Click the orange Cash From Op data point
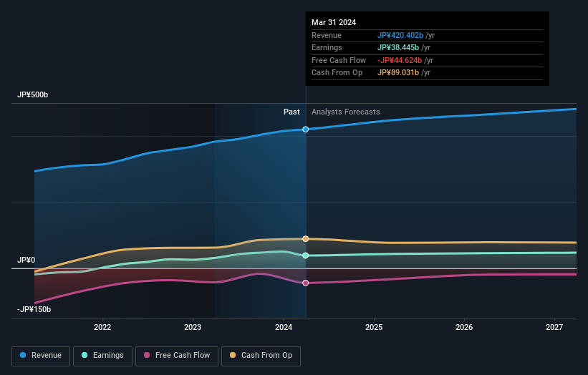The image size is (588, 375). click(306, 238)
